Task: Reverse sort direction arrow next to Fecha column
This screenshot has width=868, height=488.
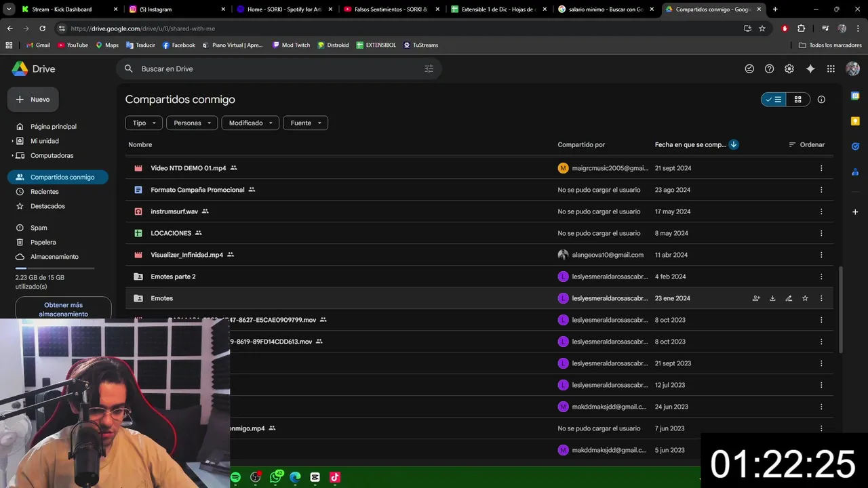Action: point(734,144)
